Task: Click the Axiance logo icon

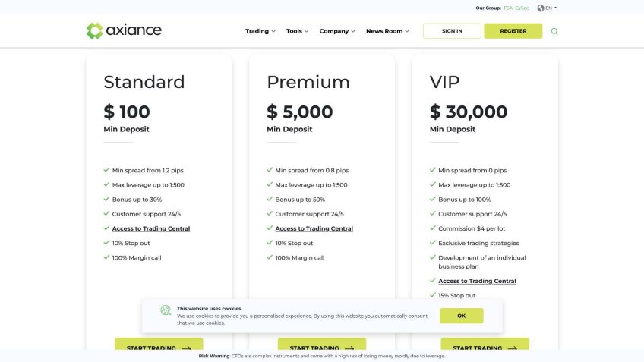Action: point(94,31)
